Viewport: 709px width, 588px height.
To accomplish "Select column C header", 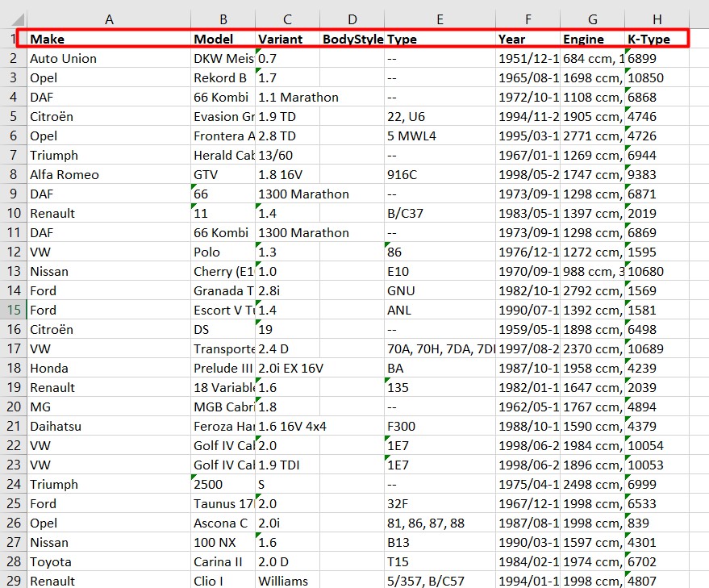I will click(288, 19).
